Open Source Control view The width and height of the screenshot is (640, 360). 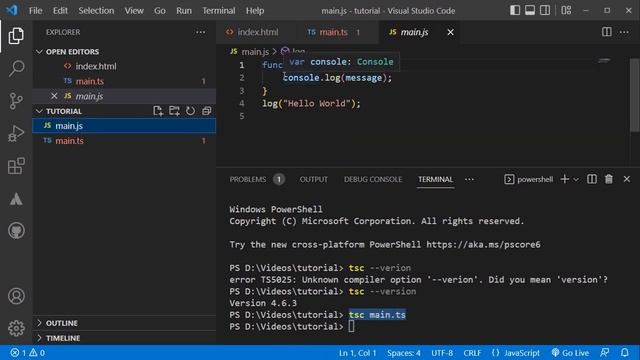coord(16,101)
